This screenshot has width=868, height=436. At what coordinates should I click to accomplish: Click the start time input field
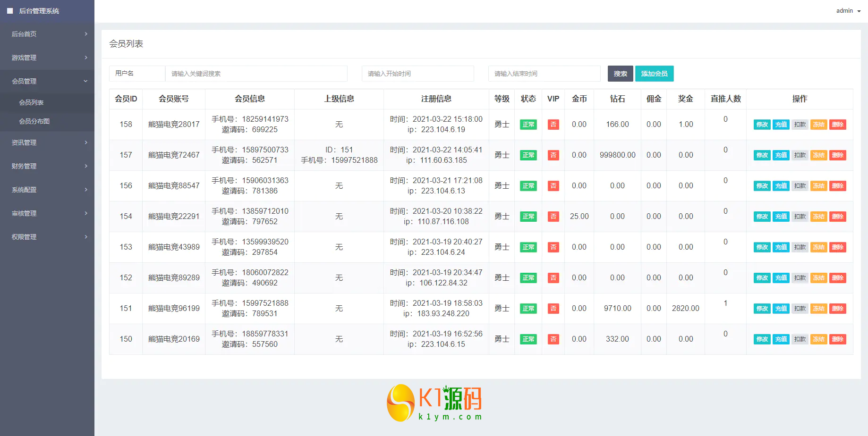click(x=417, y=74)
